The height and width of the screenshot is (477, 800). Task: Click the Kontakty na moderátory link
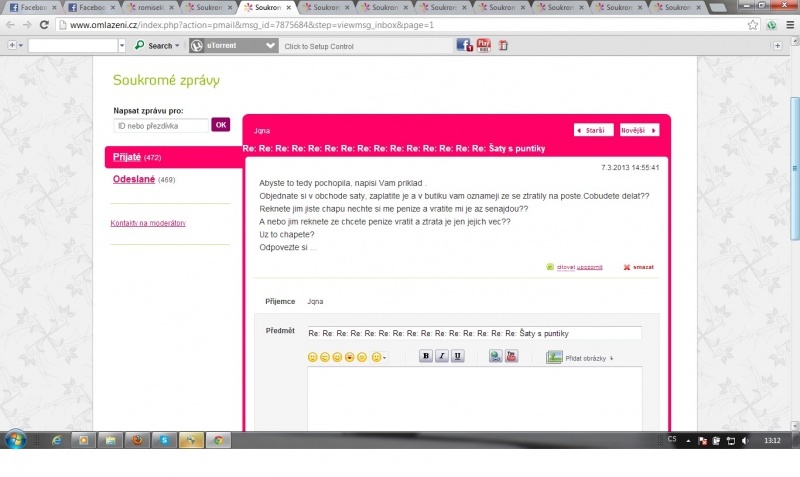(x=148, y=223)
